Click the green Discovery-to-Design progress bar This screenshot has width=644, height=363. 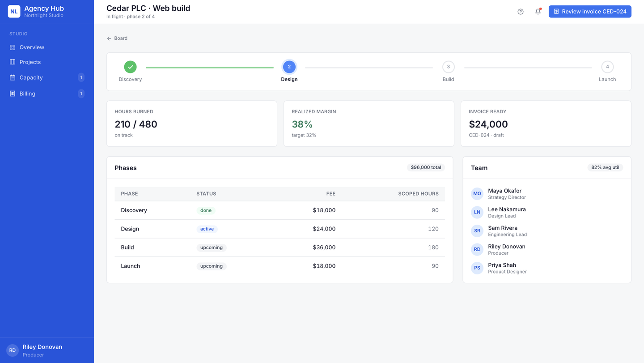210,68
